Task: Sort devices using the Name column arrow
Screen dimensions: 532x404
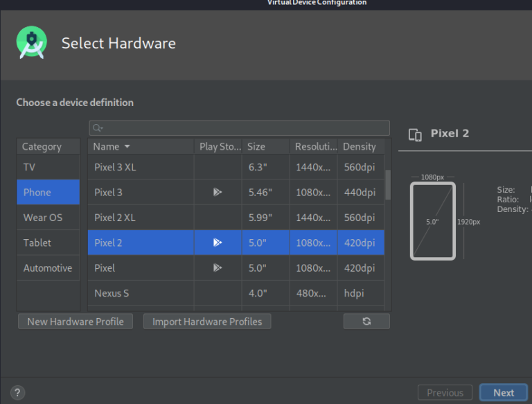Action: click(127, 146)
